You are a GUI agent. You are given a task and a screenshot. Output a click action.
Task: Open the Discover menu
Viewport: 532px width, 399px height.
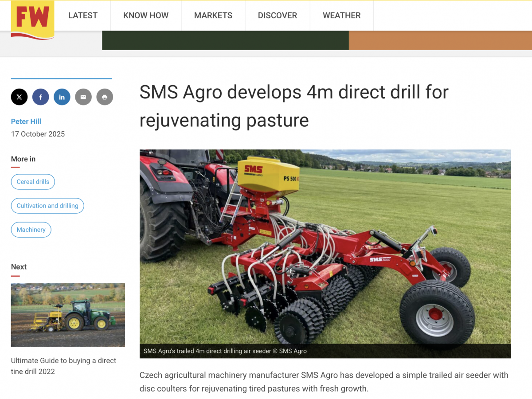pyautogui.click(x=278, y=16)
